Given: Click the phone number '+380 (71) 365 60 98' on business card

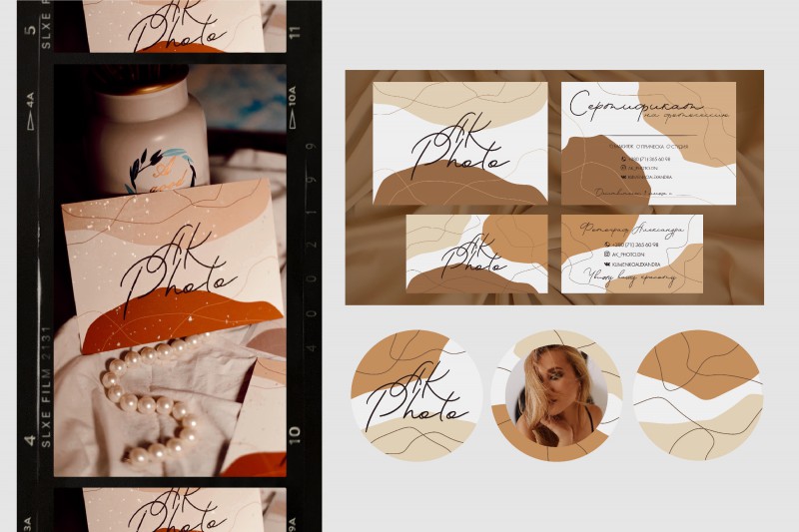Looking at the screenshot, I should [x=635, y=245].
